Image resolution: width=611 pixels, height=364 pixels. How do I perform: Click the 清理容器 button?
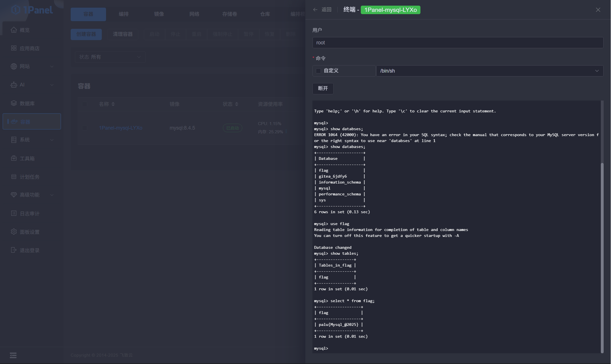123,34
